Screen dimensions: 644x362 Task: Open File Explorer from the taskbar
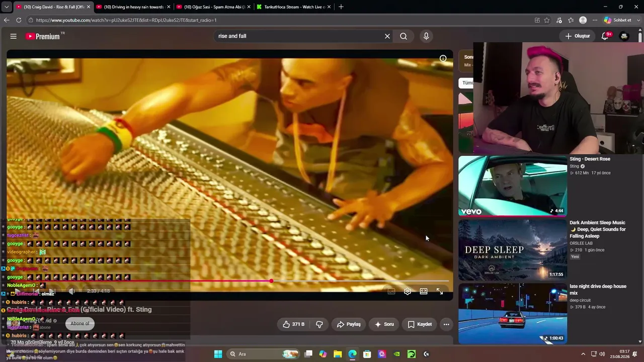pyautogui.click(x=338, y=354)
